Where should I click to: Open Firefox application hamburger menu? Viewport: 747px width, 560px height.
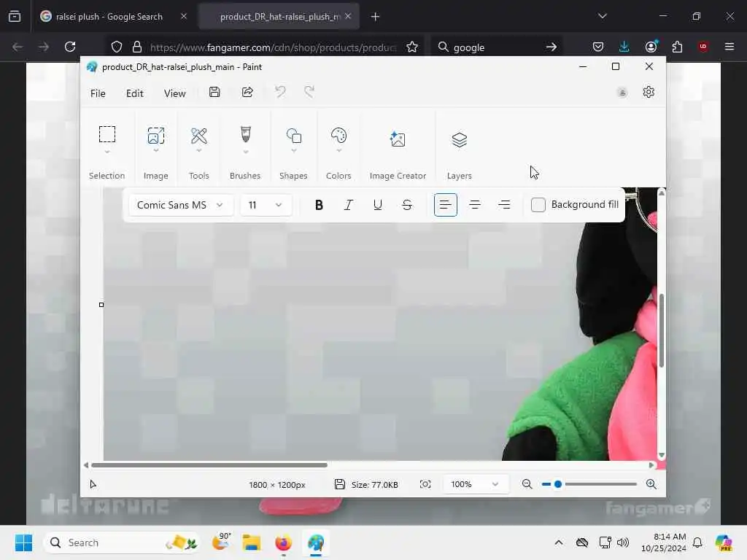729,47
